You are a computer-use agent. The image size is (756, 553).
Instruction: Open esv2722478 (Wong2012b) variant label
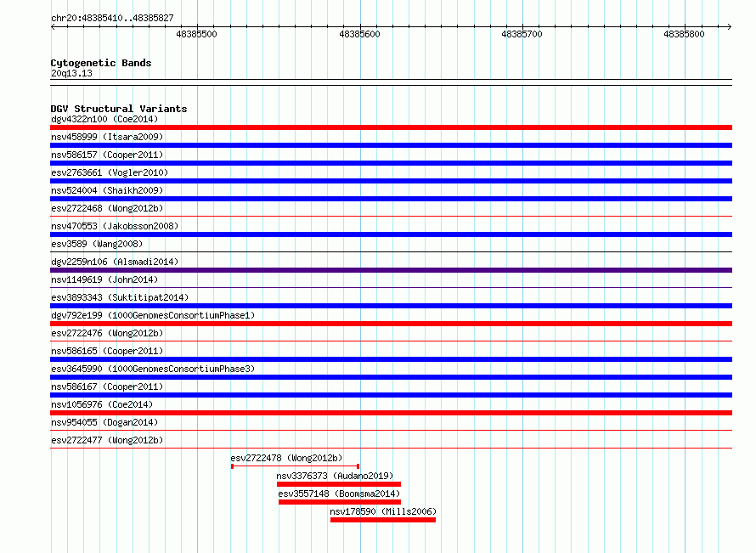pyautogui.click(x=286, y=458)
